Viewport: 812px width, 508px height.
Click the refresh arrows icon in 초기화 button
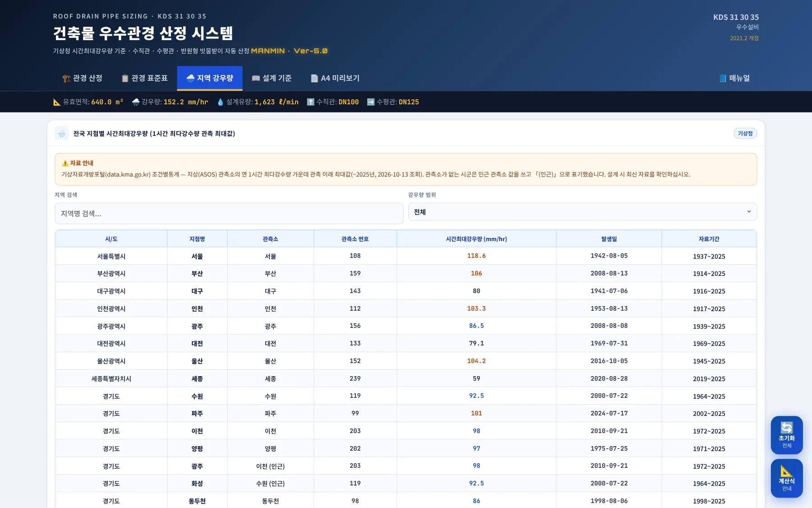(787, 428)
